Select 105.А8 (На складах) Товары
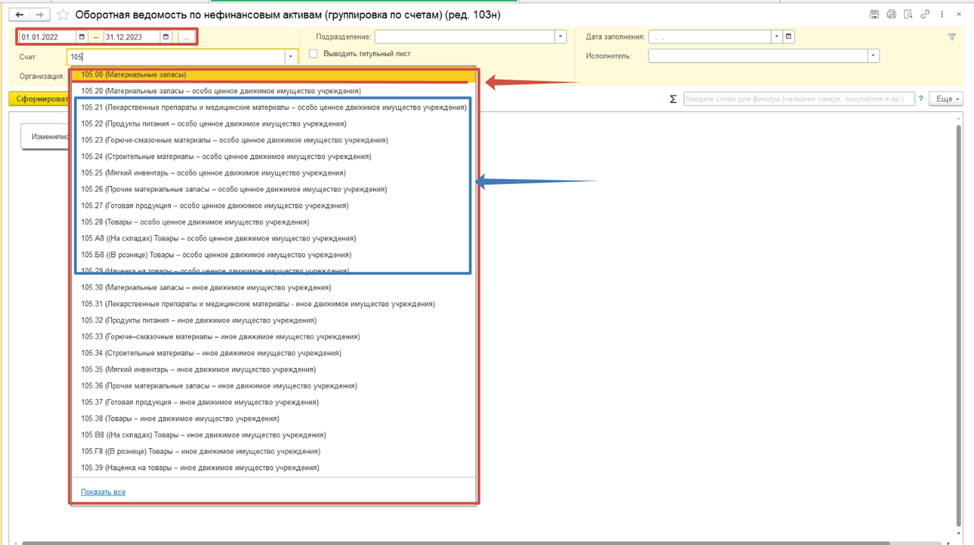The width and height of the screenshot is (974, 545). pyautogui.click(x=273, y=239)
